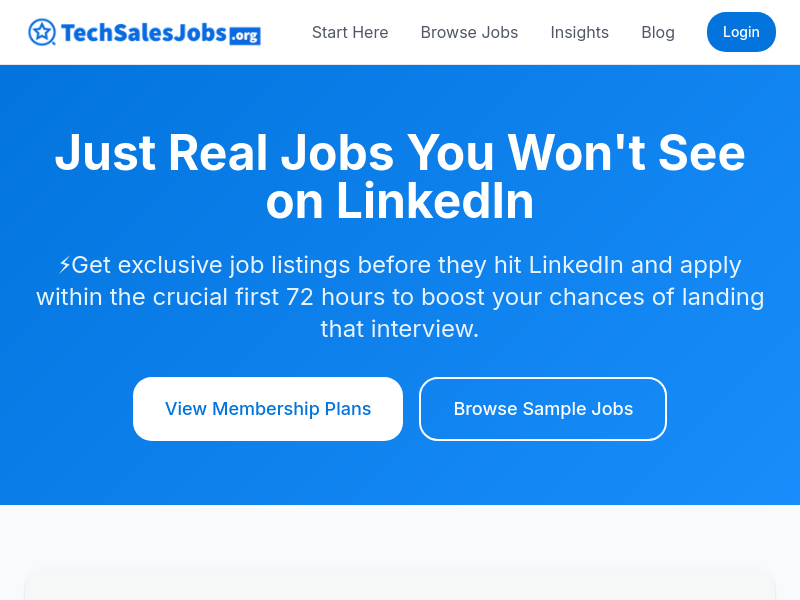
Task: Click the star magnifier logo icon
Action: point(42,32)
